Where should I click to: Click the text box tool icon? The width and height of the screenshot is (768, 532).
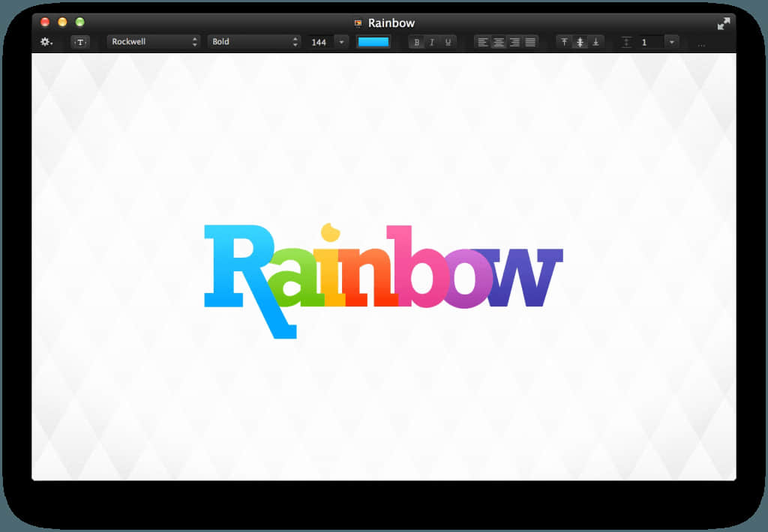point(80,42)
